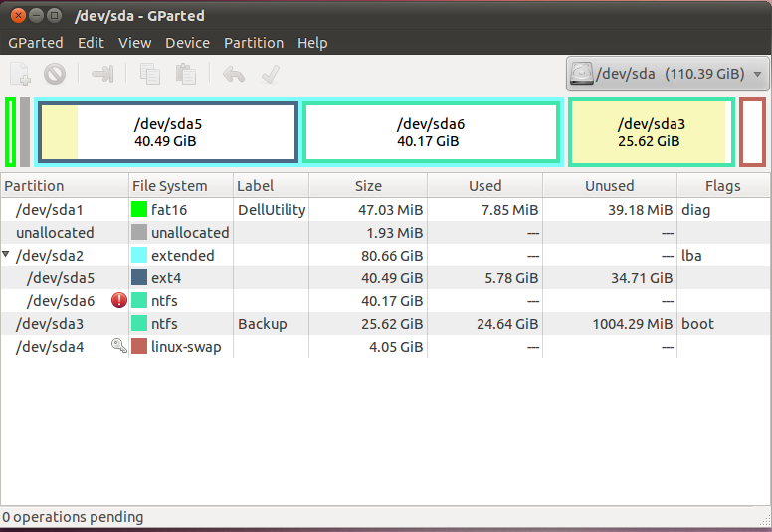772x532 pixels.
Task: Open the GParted menu
Action: pyautogui.click(x=36, y=43)
